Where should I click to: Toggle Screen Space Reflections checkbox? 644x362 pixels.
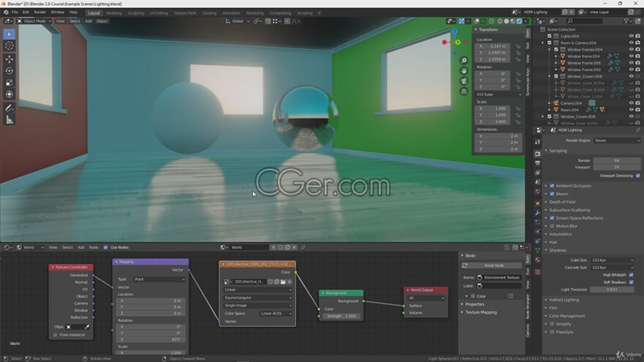(x=552, y=218)
